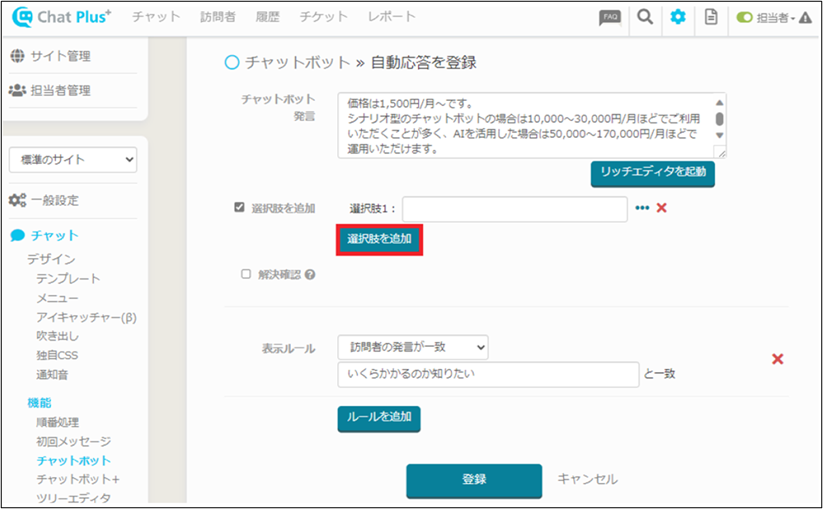Screen dimensions: 823x509
Task: Delete 選択肢1 with the red X
Action: tap(661, 208)
